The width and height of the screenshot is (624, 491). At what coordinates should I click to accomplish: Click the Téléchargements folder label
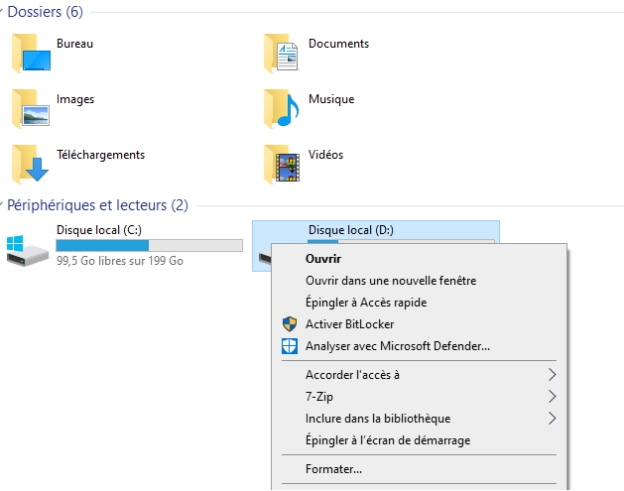click(101, 155)
